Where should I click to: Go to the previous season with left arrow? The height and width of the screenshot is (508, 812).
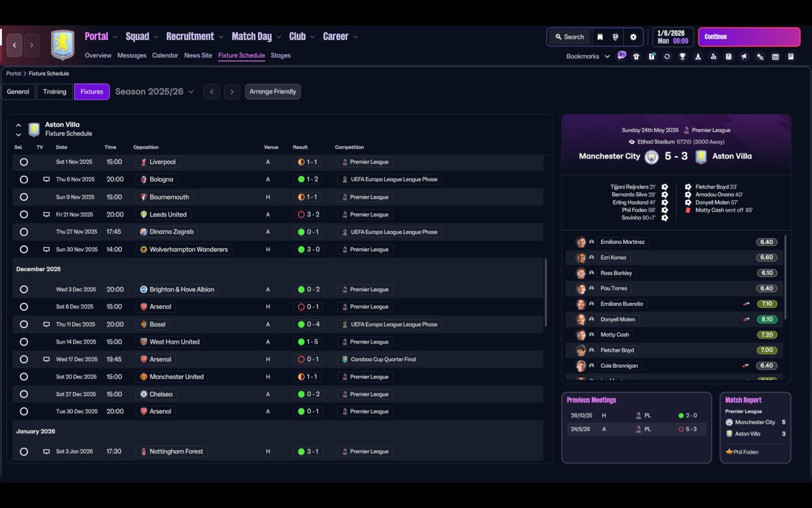pyautogui.click(x=212, y=92)
